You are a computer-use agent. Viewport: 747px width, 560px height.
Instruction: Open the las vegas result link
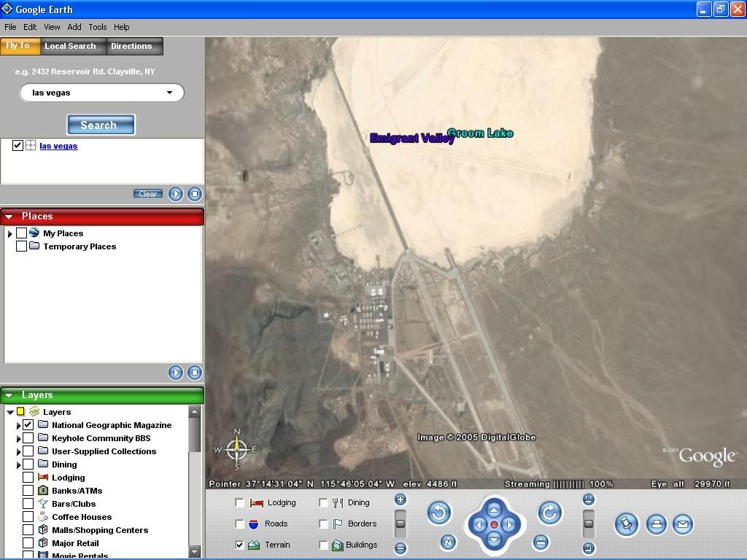58,146
